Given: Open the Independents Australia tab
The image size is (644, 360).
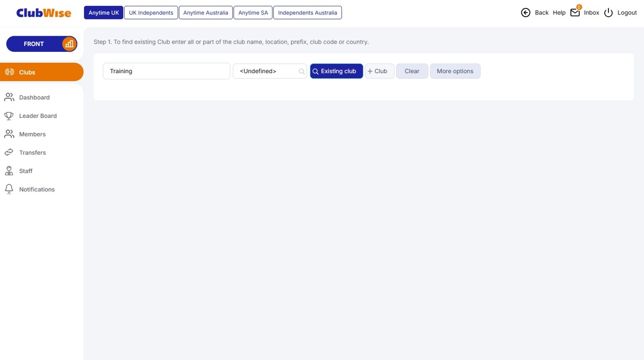Looking at the screenshot, I should tap(307, 12).
